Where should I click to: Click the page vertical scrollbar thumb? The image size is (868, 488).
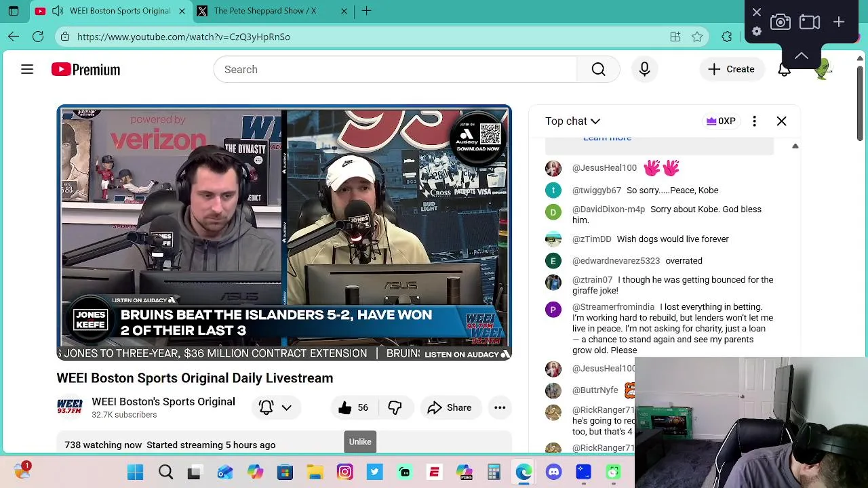click(x=860, y=102)
